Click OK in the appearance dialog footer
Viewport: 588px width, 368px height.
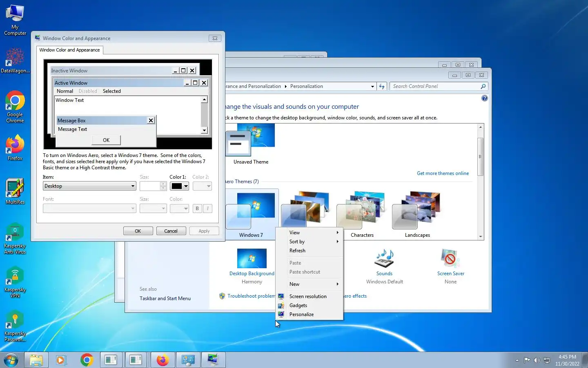pyautogui.click(x=138, y=231)
